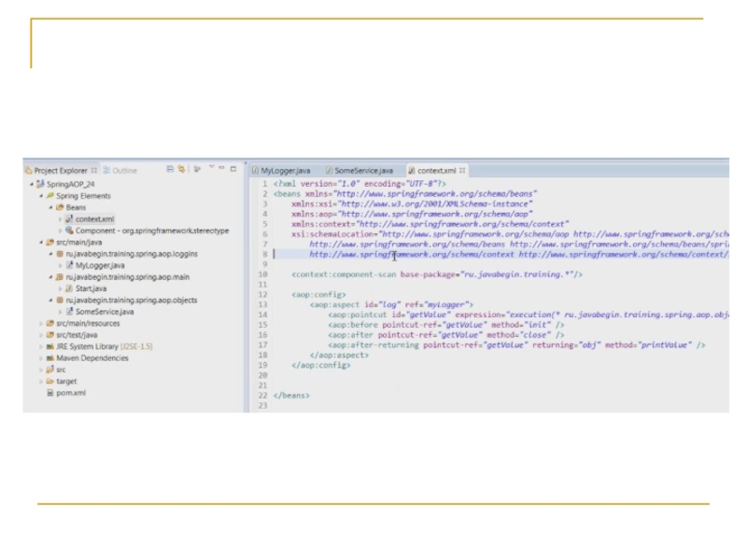
Task: Minimize the Project Explorer panel
Action: tap(220, 169)
